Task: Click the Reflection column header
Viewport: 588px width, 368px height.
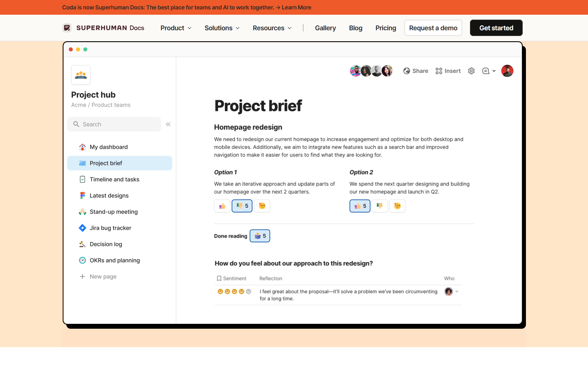Action: [x=271, y=278]
